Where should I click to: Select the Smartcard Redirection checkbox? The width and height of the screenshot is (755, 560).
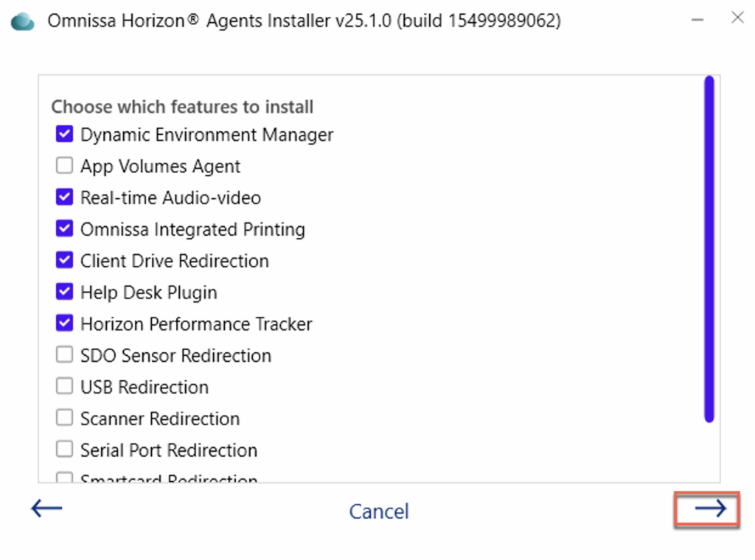(x=65, y=478)
